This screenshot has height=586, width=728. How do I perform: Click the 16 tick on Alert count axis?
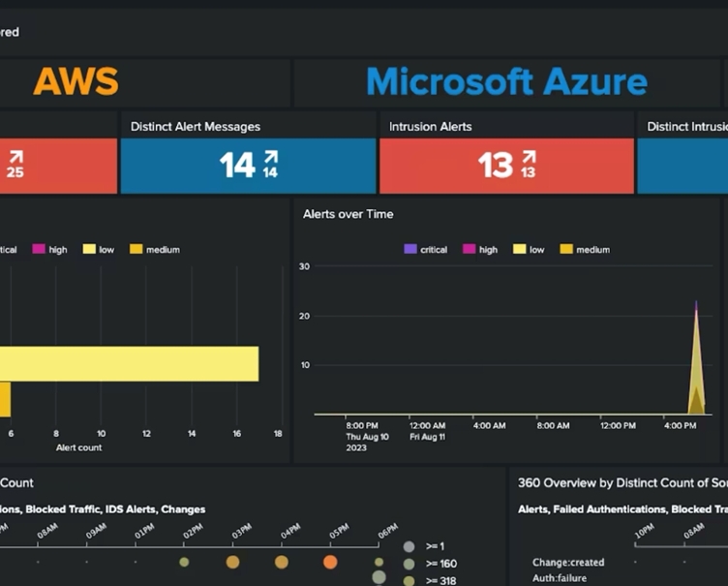click(237, 434)
